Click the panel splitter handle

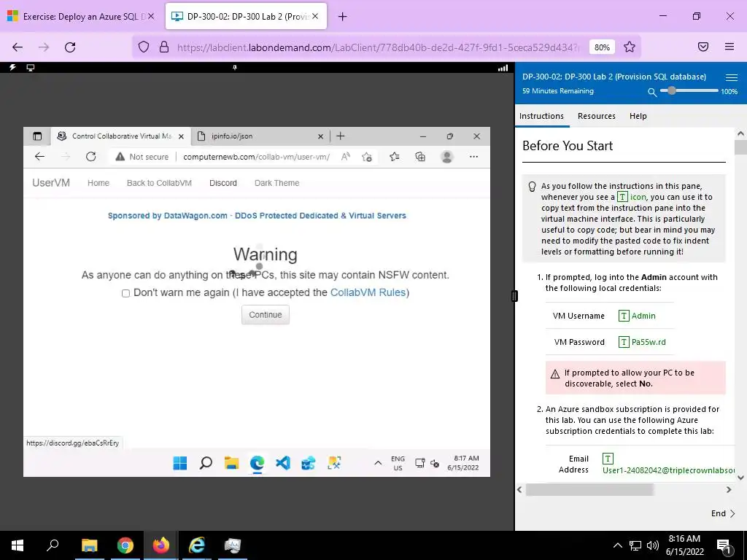[514, 296]
